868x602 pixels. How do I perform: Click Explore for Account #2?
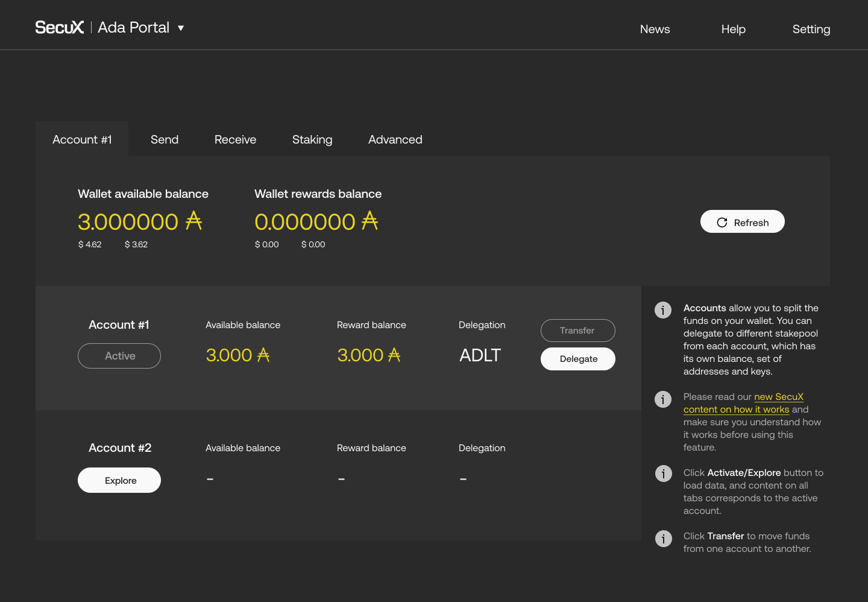[119, 480]
